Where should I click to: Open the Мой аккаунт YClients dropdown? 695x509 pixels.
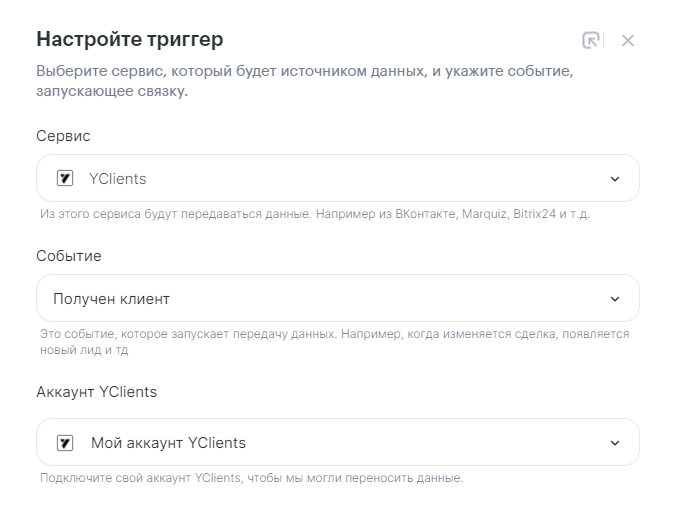pyautogui.click(x=338, y=442)
